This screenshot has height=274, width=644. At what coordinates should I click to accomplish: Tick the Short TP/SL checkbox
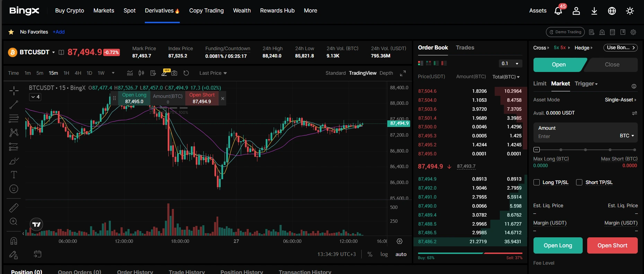coord(579,182)
